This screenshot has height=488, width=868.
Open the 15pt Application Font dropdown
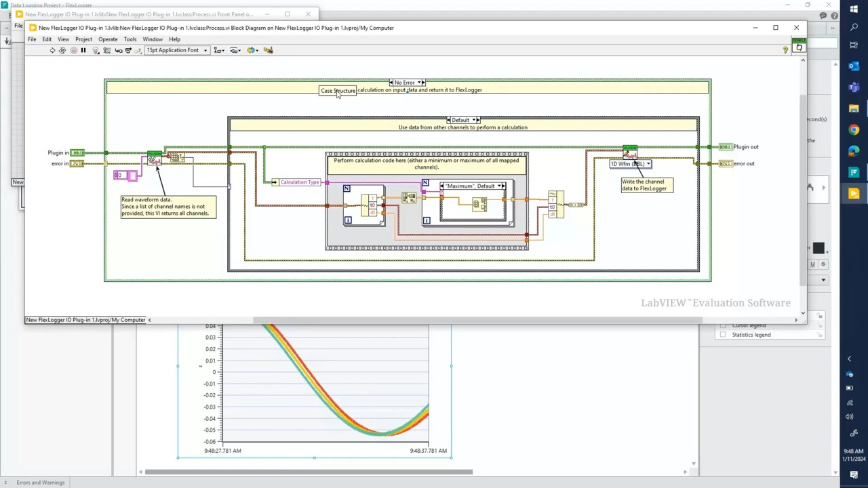click(177, 50)
